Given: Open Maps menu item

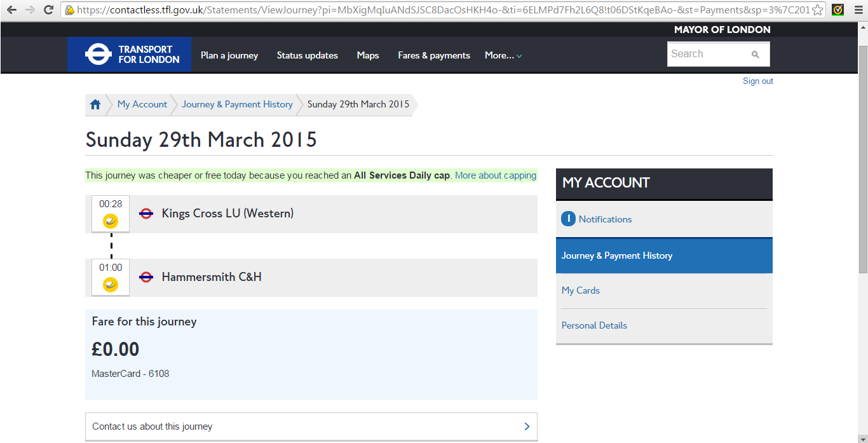Looking at the screenshot, I should [x=368, y=55].
